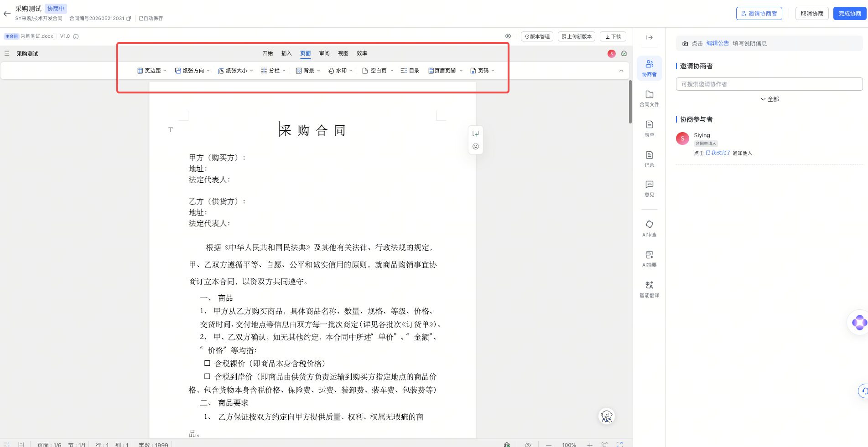The image size is (868, 447).
Task: Open the 页码 page number dropdown
Action: point(482,71)
